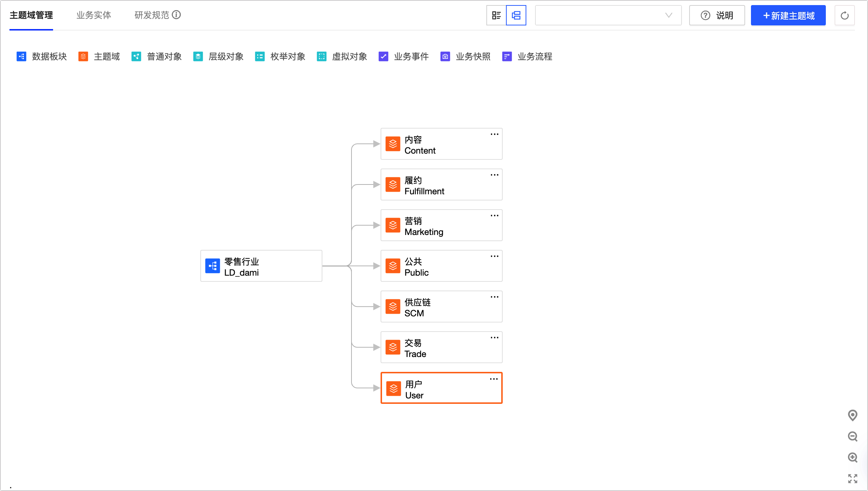Open more options on 用户 User node
This screenshot has width=868, height=491.
[x=494, y=379]
